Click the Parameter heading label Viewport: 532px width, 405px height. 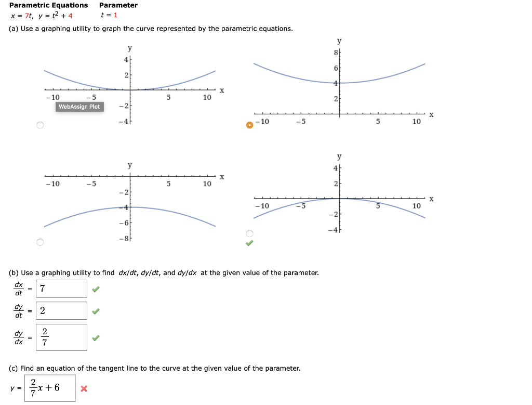click(x=119, y=5)
